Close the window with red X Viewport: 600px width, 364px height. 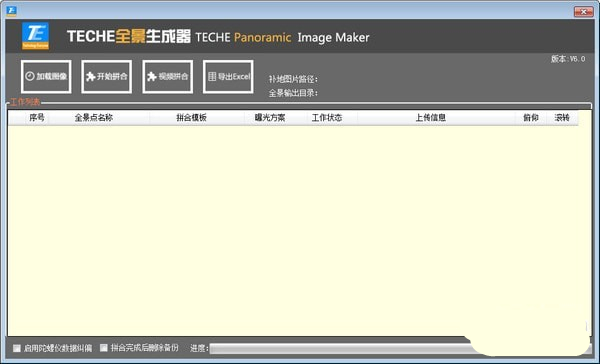[x=584, y=11]
